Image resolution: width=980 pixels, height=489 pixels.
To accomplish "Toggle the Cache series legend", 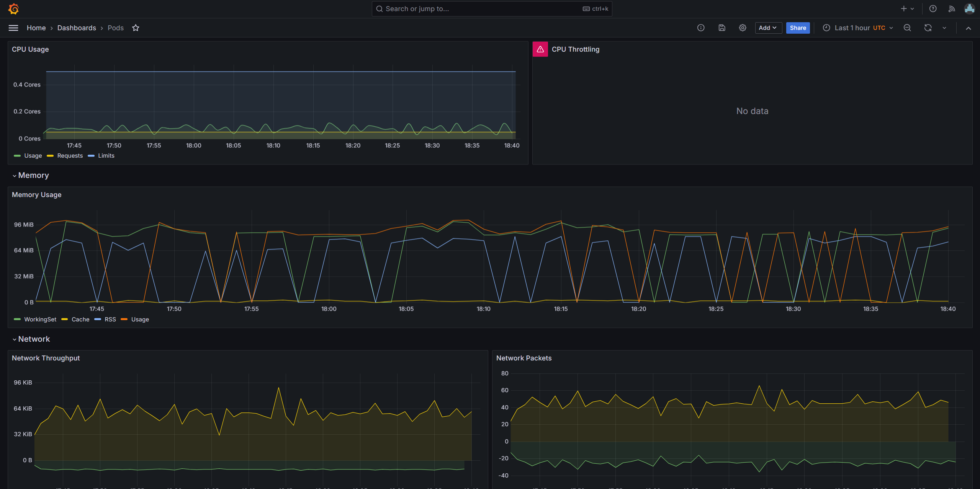I will [x=80, y=319].
